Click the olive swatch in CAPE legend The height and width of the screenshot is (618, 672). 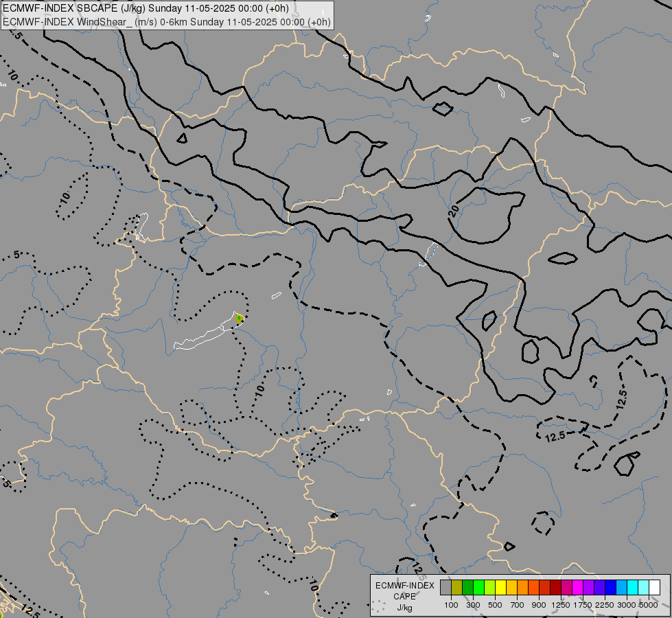coord(457,588)
